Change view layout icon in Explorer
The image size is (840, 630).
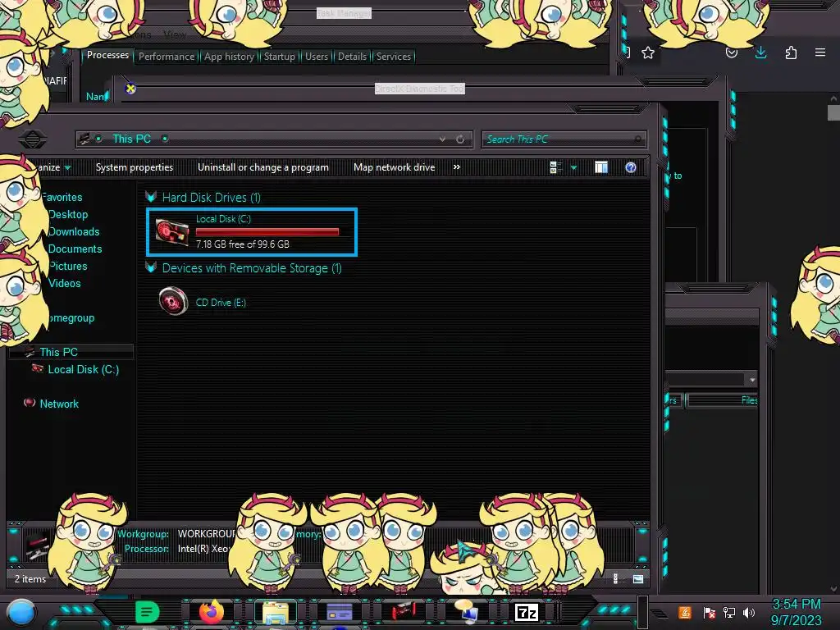(x=555, y=167)
